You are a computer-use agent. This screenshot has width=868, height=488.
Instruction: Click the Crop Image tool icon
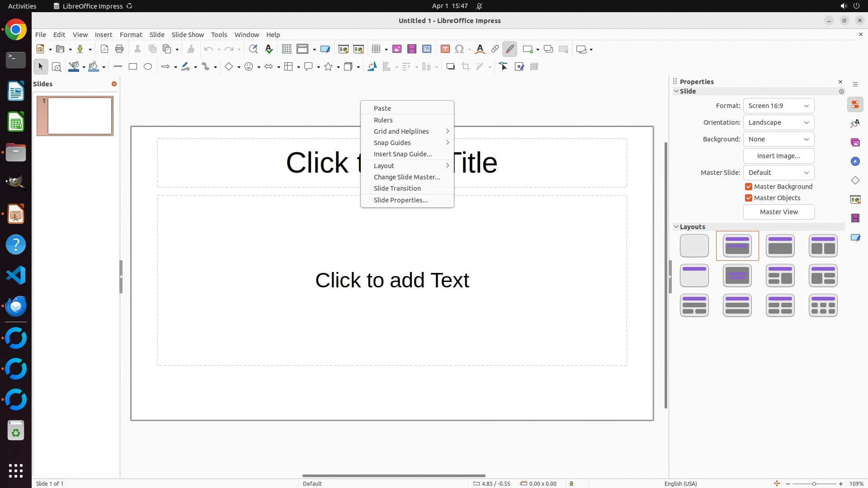466,67
